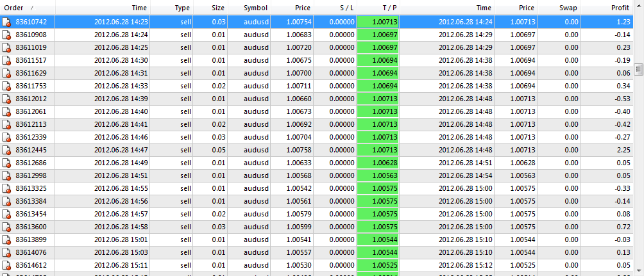Image resolution: width=644 pixels, height=276 pixels.
Task: Sort by the Swap column header
Action: (559, 8)
